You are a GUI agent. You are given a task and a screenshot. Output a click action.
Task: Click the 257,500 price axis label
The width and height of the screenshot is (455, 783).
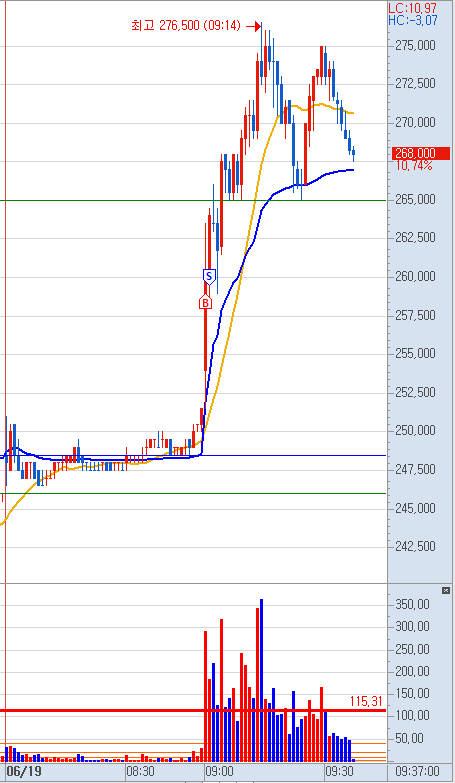click(x=415, y=315)
